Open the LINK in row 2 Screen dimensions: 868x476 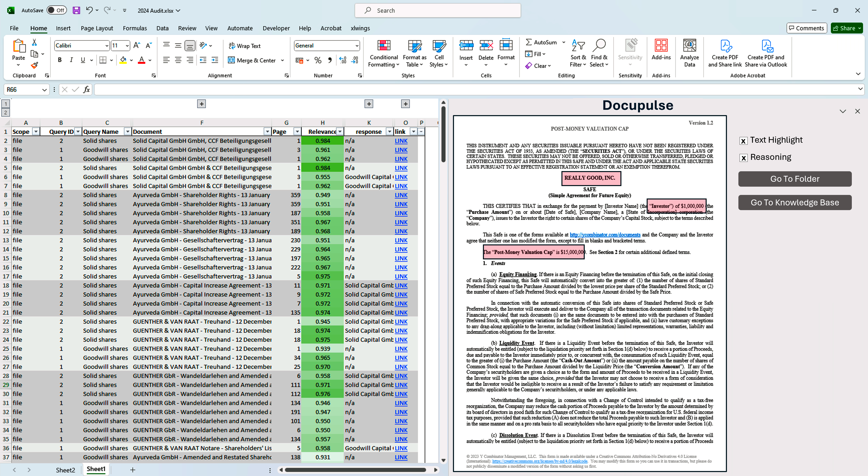point(401,141)
